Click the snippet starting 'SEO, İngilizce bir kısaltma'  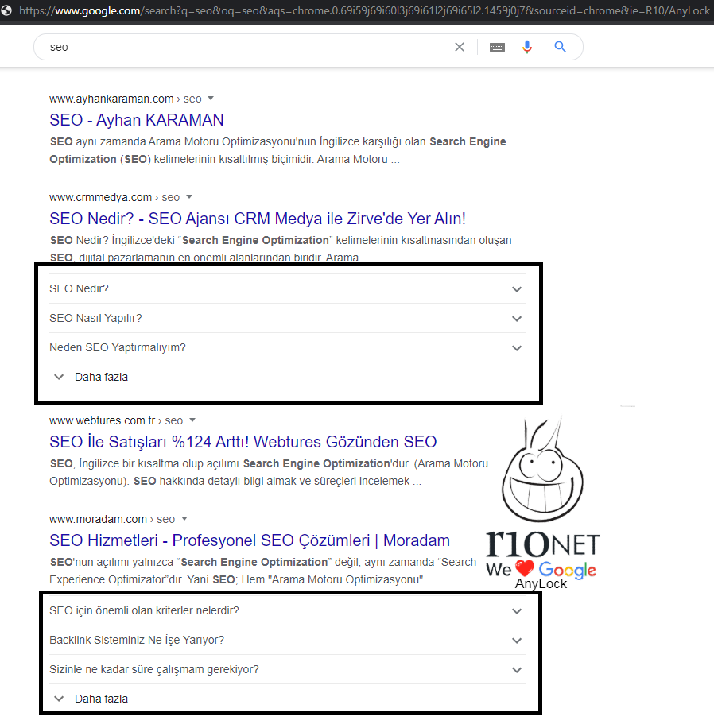(269, 472)
